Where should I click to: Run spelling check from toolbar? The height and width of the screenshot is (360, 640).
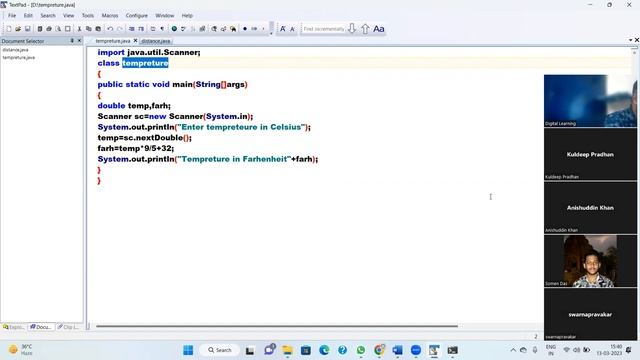click(183, 29)
